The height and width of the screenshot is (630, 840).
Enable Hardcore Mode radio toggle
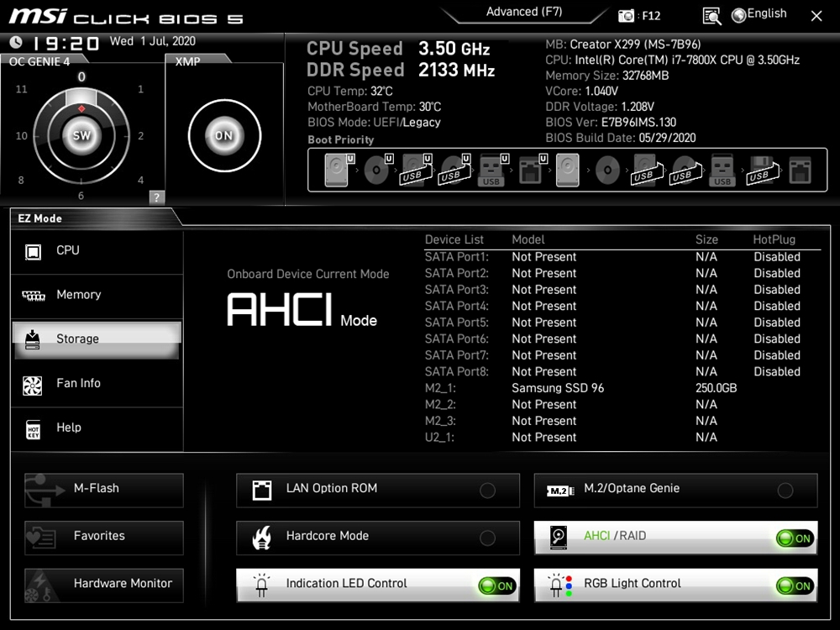pos(487,538)
